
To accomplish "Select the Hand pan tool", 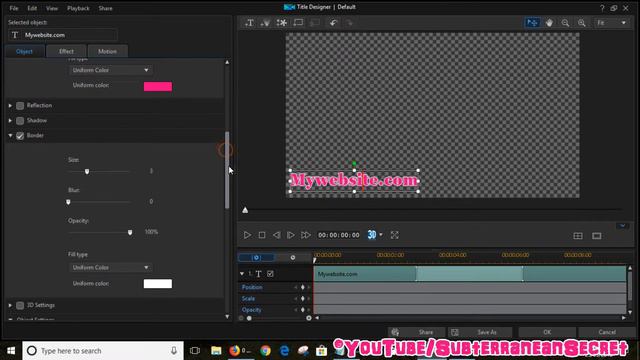I will pyautogui.click(x=549, y=23).
